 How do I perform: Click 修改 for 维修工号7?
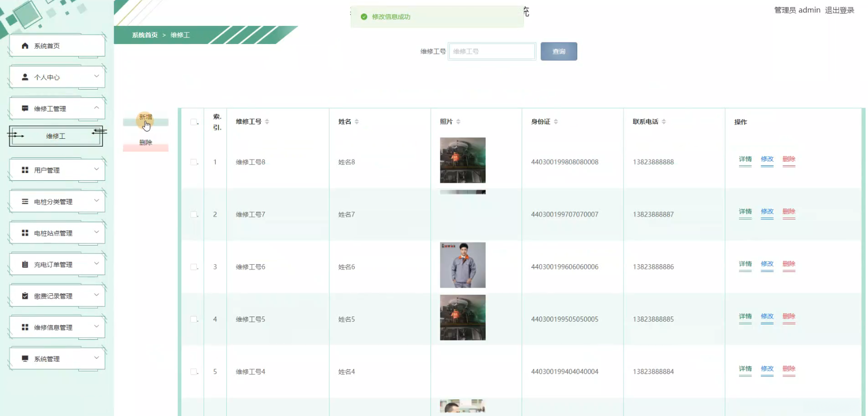coord(767,212)
